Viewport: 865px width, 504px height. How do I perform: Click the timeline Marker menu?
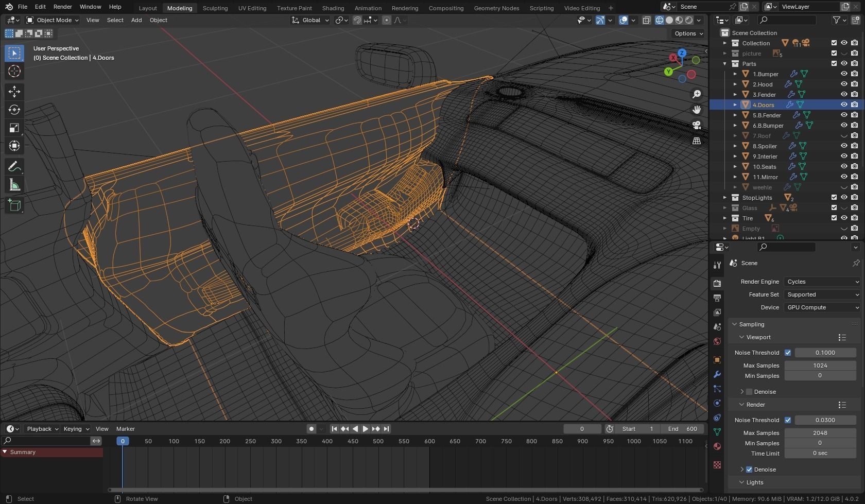pos(126,429)
